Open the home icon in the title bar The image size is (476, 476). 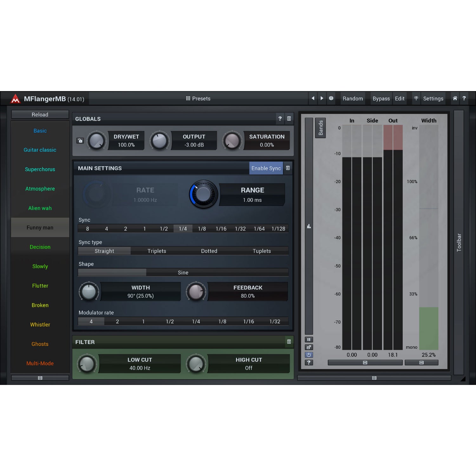(455, 98)
